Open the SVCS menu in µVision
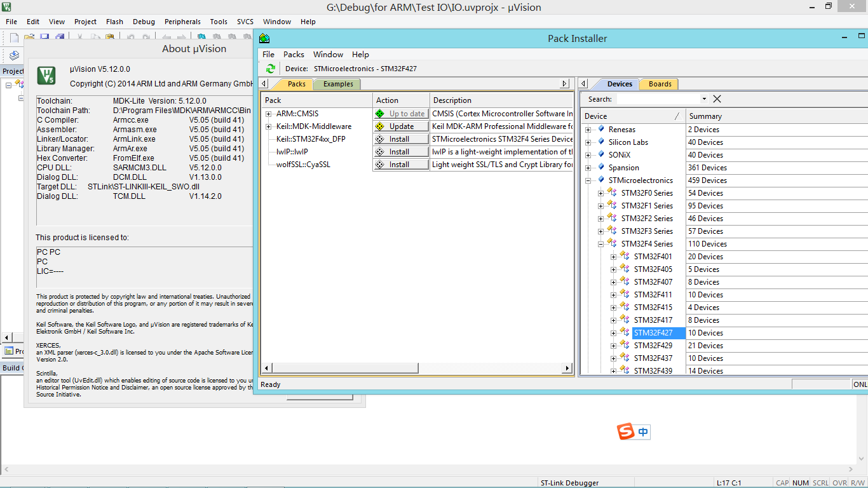The width and height of the screenshot is (868, 488). click(x=245, y=22)
